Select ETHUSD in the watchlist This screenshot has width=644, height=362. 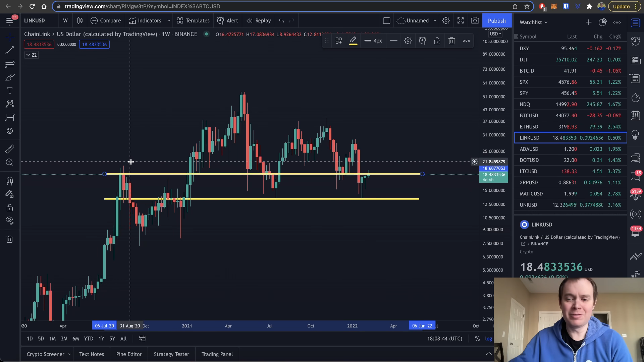click(570, 127)
